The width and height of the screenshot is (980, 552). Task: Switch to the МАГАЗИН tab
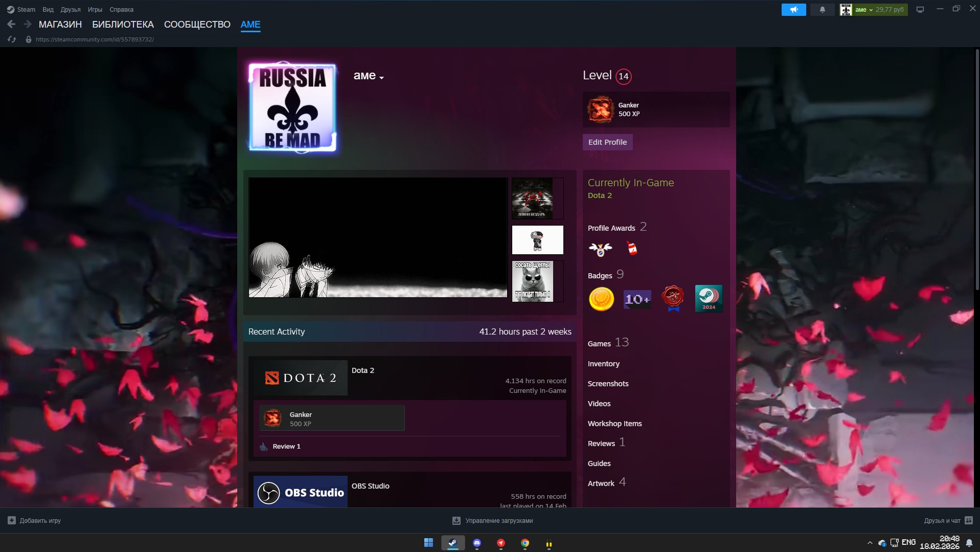[x=60, y=25]
